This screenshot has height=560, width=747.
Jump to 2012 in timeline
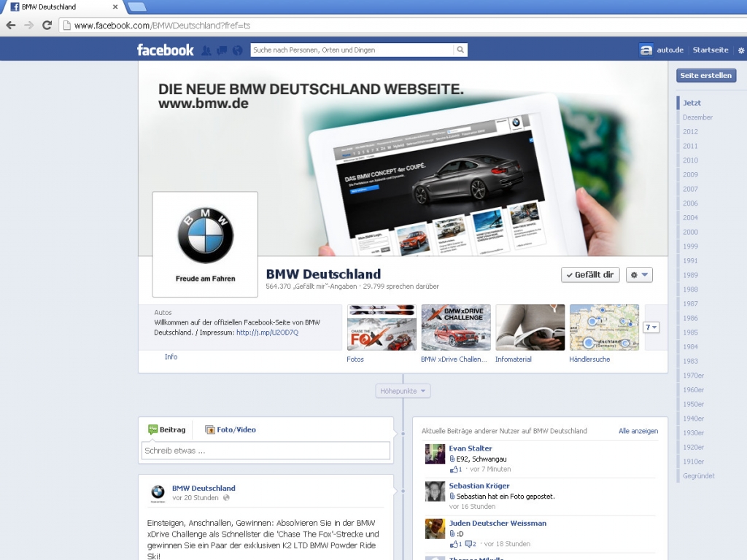point(690,131)
